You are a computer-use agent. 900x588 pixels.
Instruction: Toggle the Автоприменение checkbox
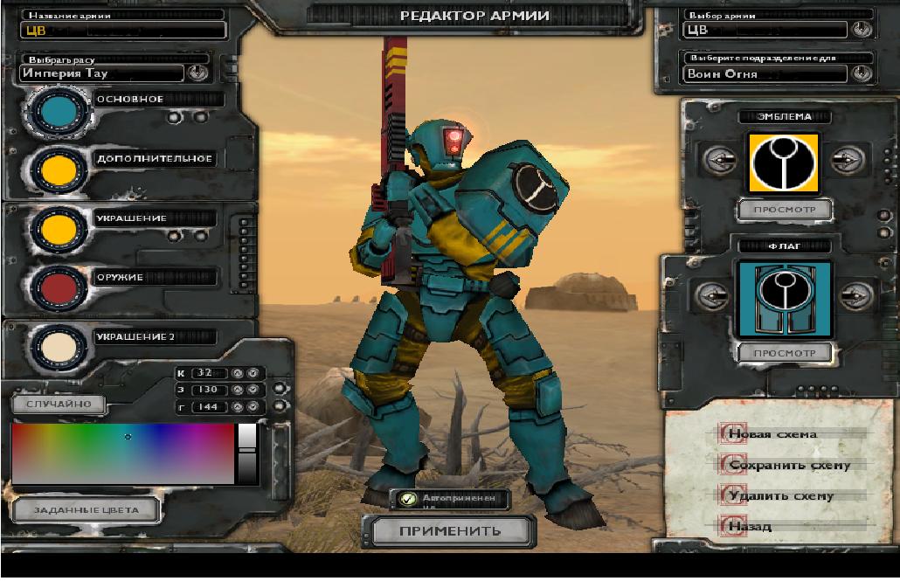(x=408, y=499)
